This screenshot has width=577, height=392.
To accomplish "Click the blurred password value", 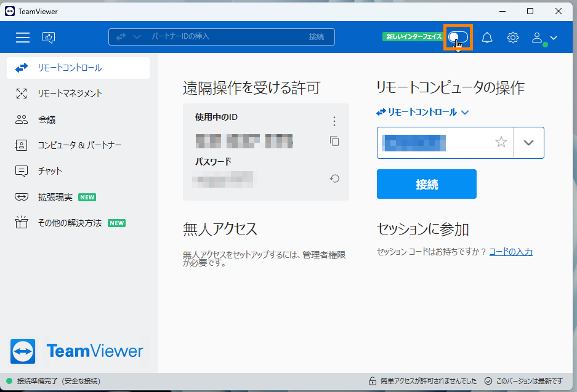I will point(223,180).
